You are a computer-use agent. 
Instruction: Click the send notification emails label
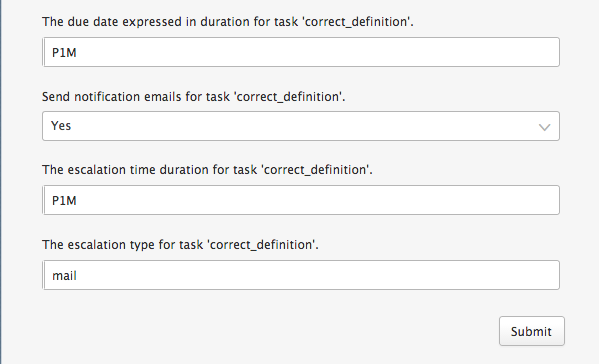pos(193,97)
